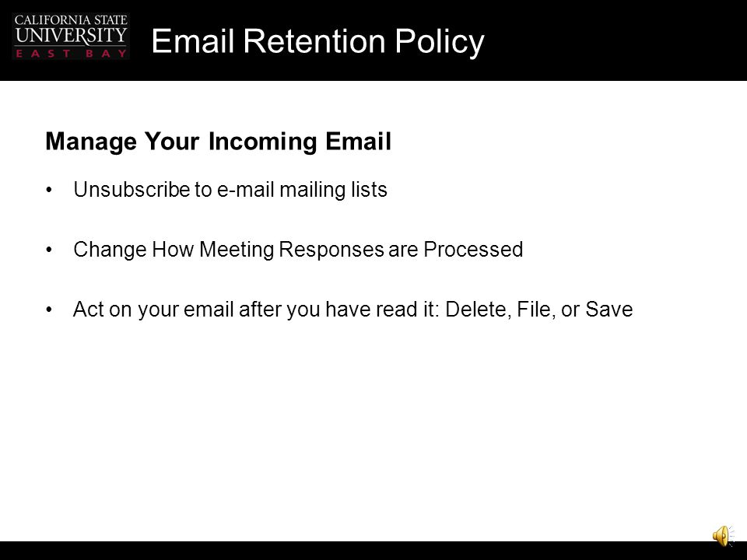Click the Cal State East Bay logo
The image size is (747, 560).
click(71, 37)
